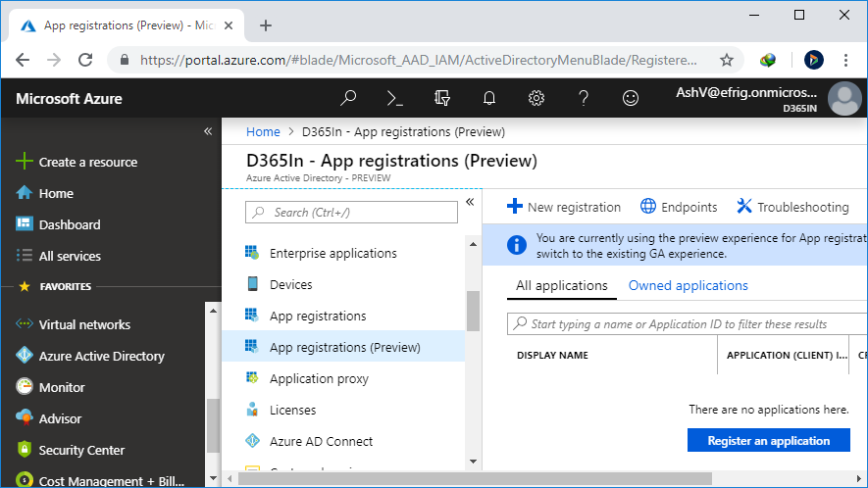Open notifications bell
Screen dimensions: 868x488
[488, 98]
